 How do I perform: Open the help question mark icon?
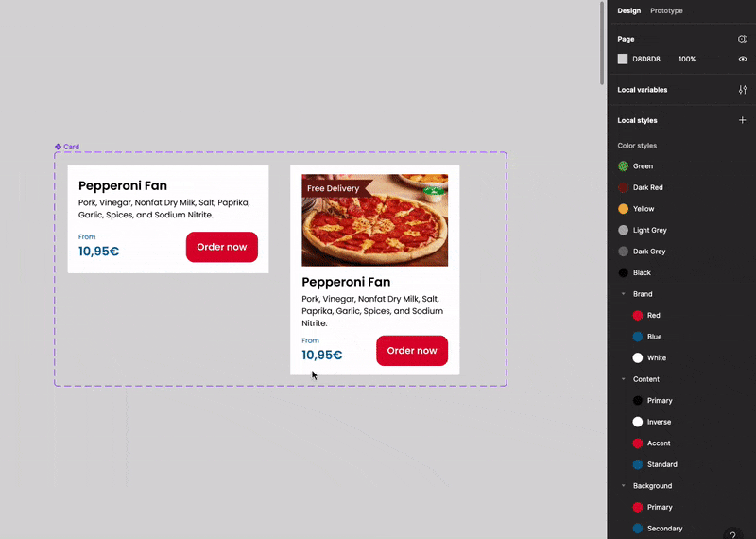(732, 534)
